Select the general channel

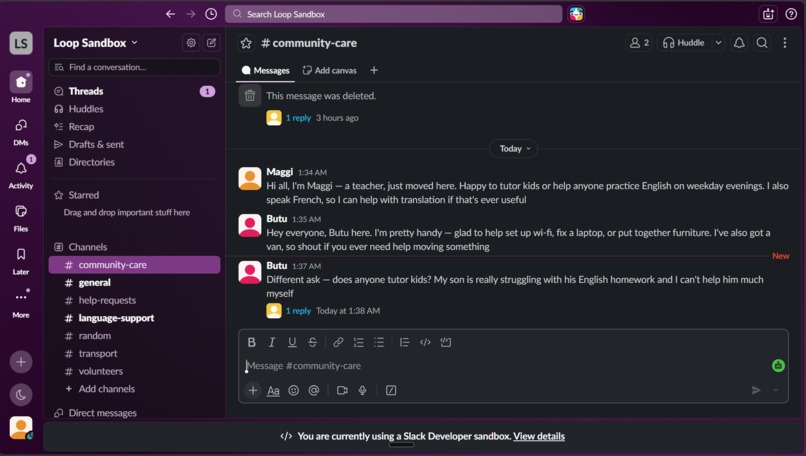tap(134, 282)
